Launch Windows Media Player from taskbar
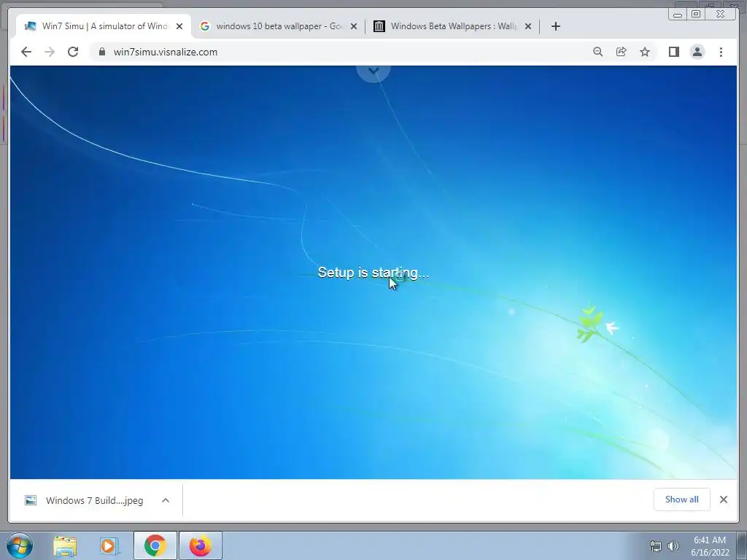 pyautogui.click(x=109, y=545)
